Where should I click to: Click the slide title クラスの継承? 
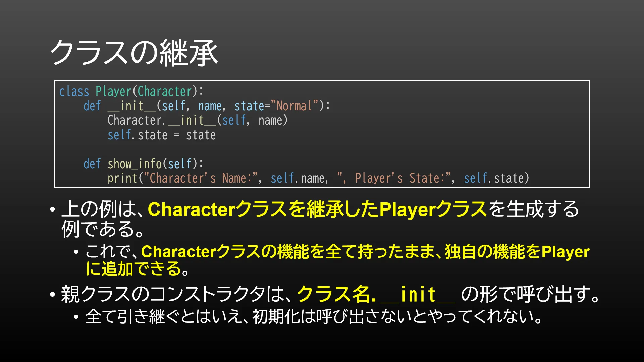(x=134, y=53)
